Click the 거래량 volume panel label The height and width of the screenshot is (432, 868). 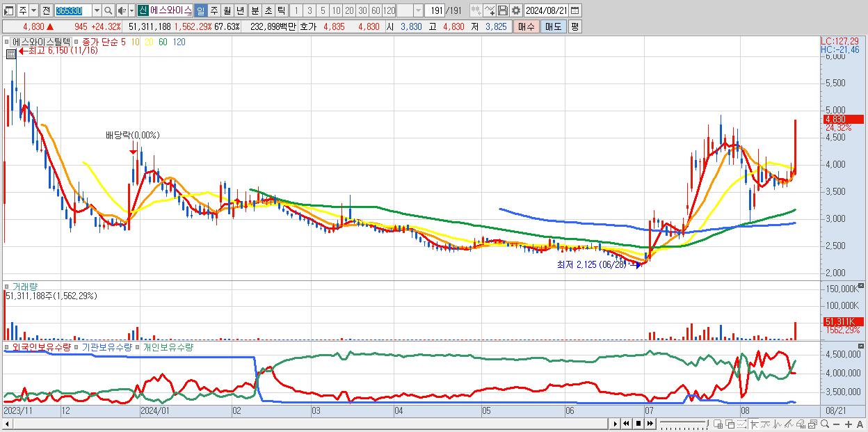pos(24,286)
